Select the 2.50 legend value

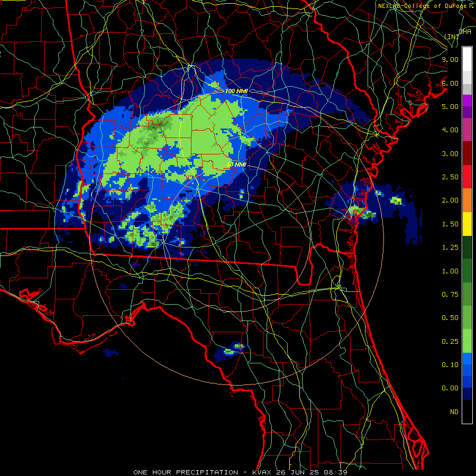(450, 177)
